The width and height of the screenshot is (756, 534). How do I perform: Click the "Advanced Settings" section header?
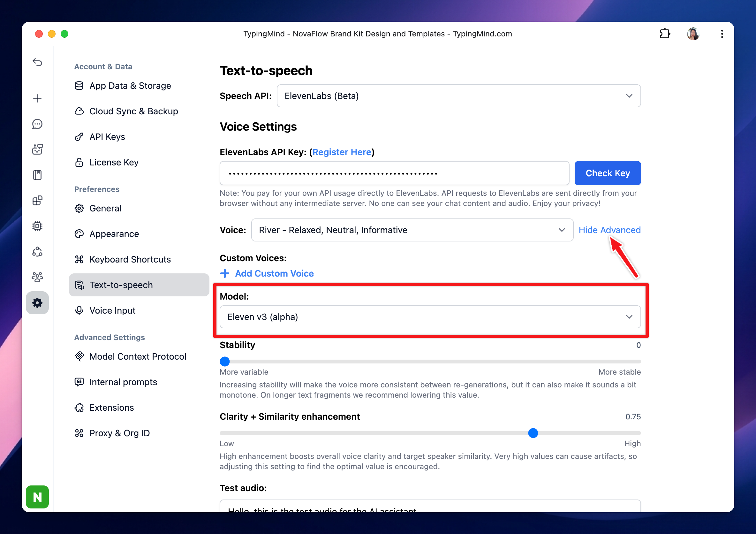(x=109, y=337)
